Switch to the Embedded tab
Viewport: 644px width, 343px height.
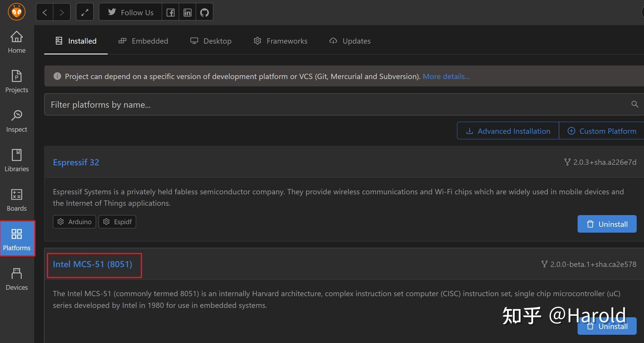click(x=143, y=41)
